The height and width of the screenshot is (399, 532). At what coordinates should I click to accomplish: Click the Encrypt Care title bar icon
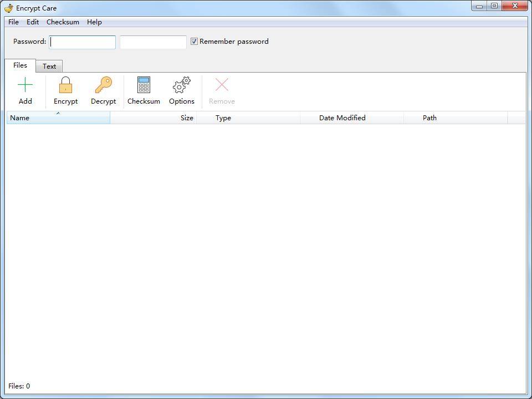pos(8,8)
